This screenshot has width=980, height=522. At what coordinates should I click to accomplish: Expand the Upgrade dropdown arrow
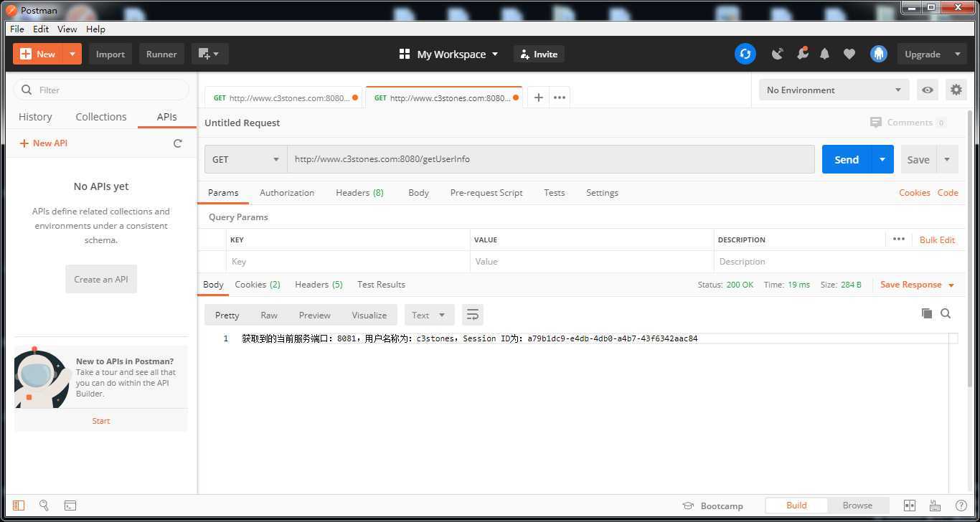tap(957, 54)
